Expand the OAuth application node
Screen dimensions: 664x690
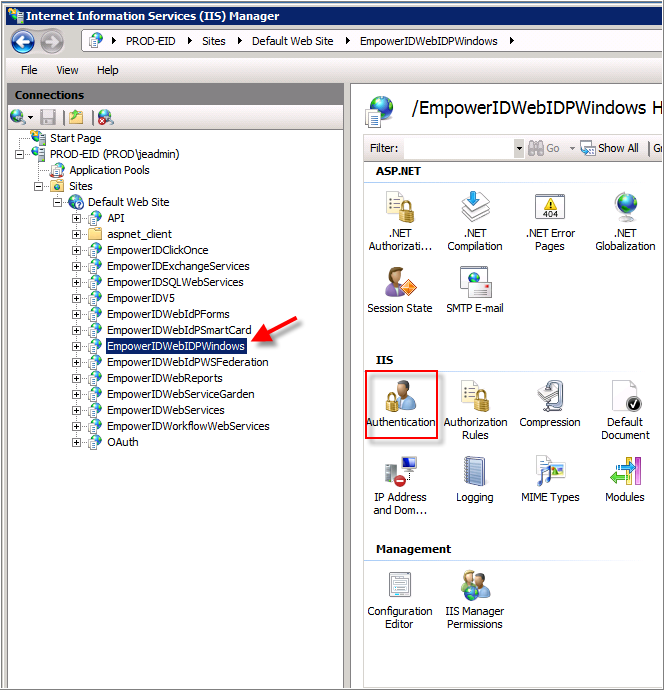tap(76, 443)
